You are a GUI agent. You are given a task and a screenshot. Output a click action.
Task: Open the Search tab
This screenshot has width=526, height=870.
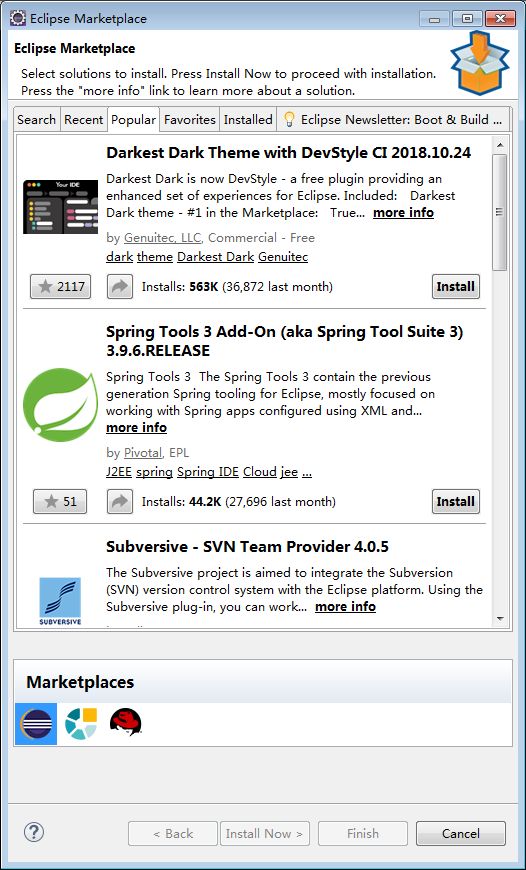[37, 119]
